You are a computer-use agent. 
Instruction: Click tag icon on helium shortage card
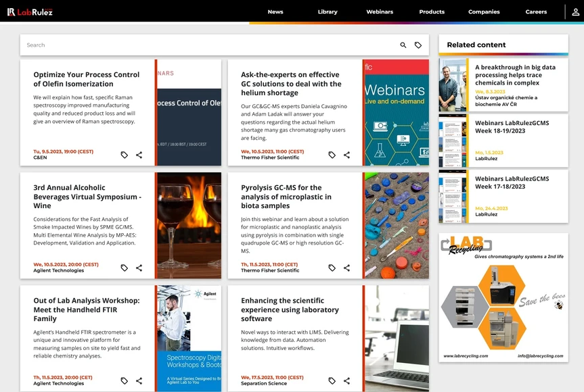(332, 155)
